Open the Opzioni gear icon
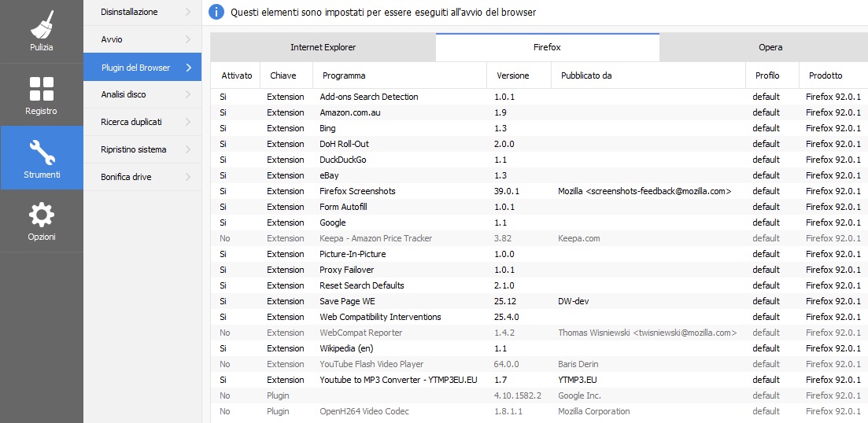Screen dimensions: 868x423 pyautogui.click(x=42, y=221)
